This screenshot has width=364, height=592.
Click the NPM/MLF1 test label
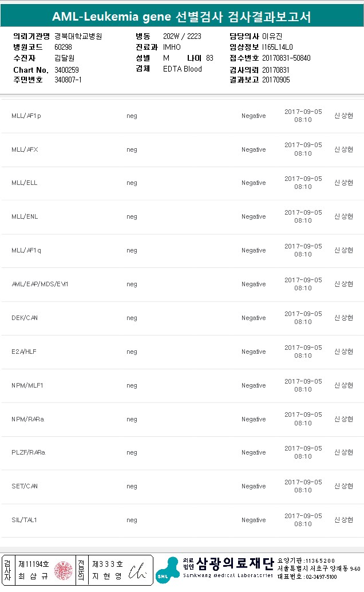[x=27, y=385]
